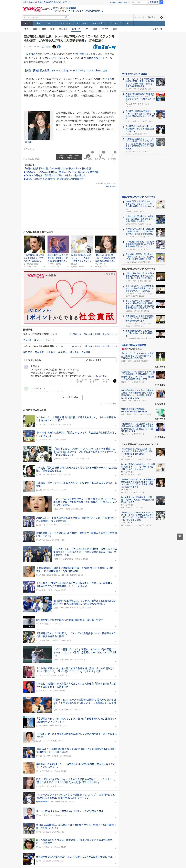Open the デ vs. 中 game link
This screenshot has width=186, height=868.
coord(27,340)
